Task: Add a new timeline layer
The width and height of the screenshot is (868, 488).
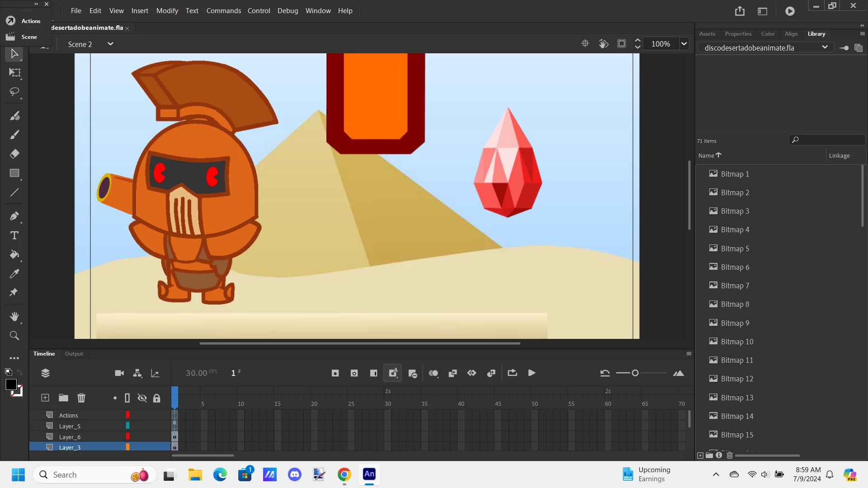Action: pyautogui.click(x=45, y=398)
